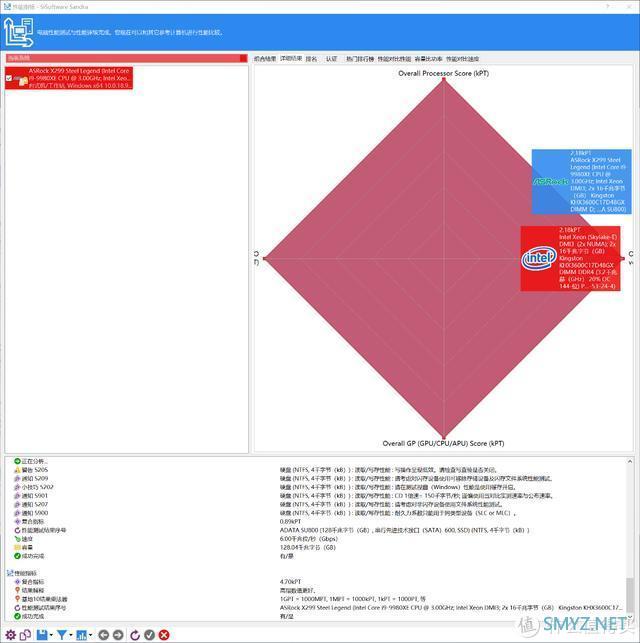Click the gray checkmark OK icon
The width and height of the screenshot is (640, 643).
pos(149,635)
